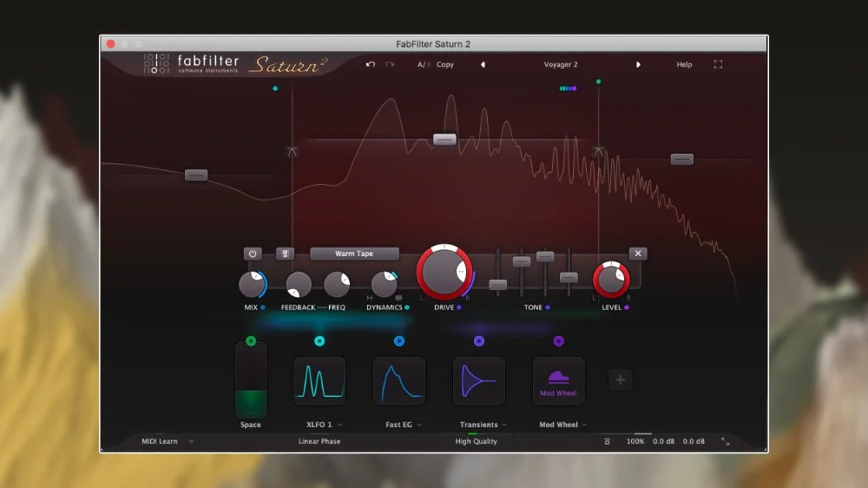The image size is (868, 488).
Task: Toggle the A/B state comparison button
Action: click(424, 64)
